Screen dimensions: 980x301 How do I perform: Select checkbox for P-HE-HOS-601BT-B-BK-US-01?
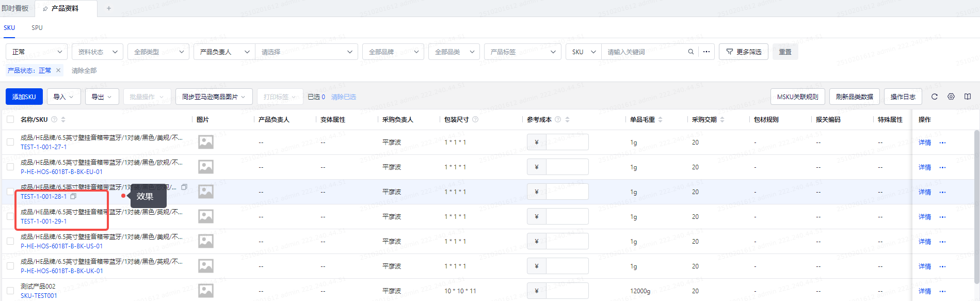pos(10,241)
